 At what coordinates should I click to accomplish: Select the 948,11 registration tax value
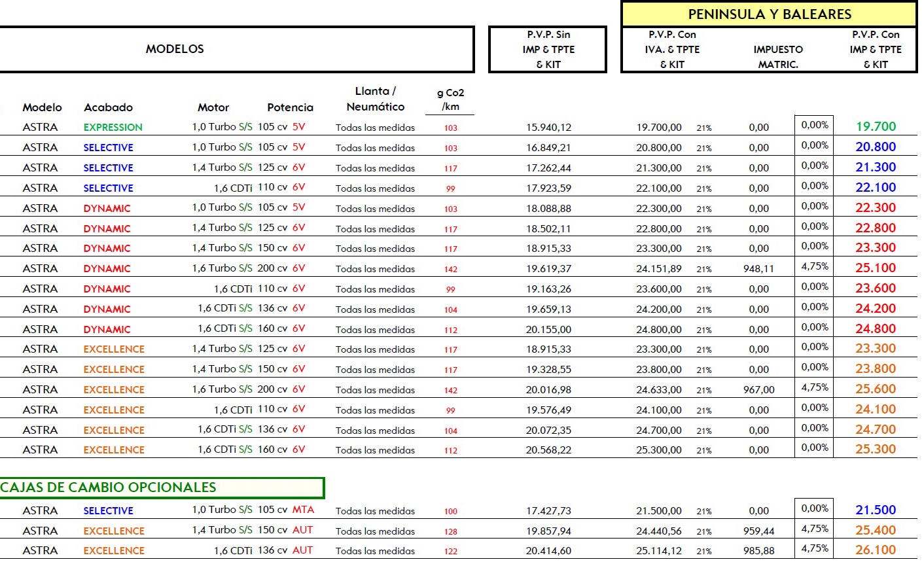pos(758,269)
